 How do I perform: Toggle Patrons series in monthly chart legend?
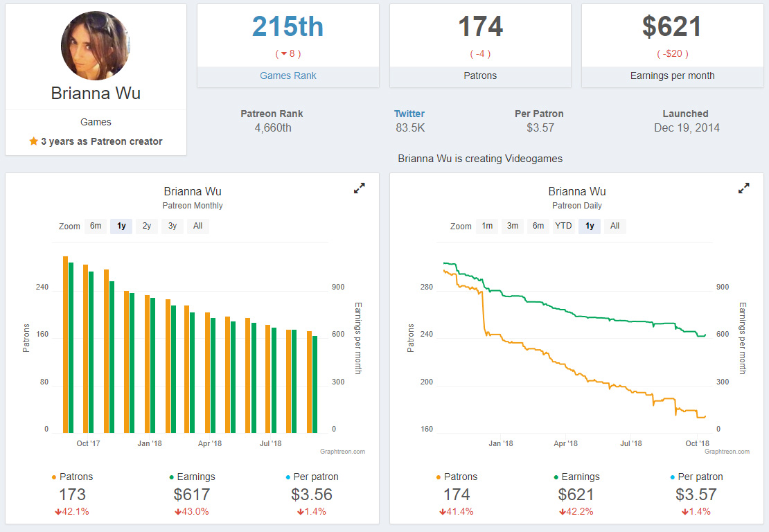point(72,477)
